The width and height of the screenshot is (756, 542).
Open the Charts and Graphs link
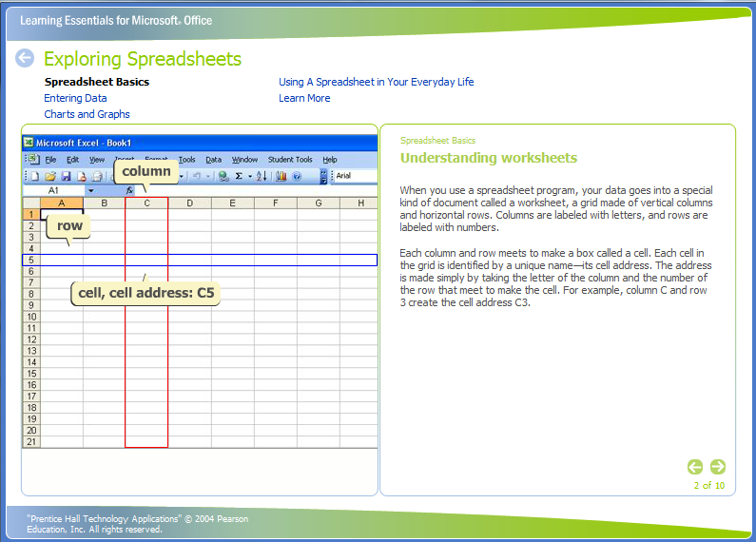[x=87, y=114]
